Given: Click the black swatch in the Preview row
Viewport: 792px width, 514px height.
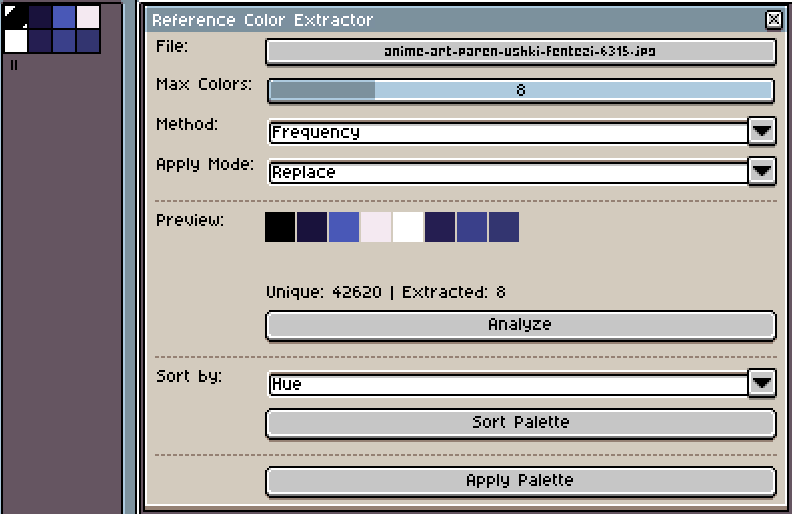Looking at the screenshot, I should [x=280, y=226].
